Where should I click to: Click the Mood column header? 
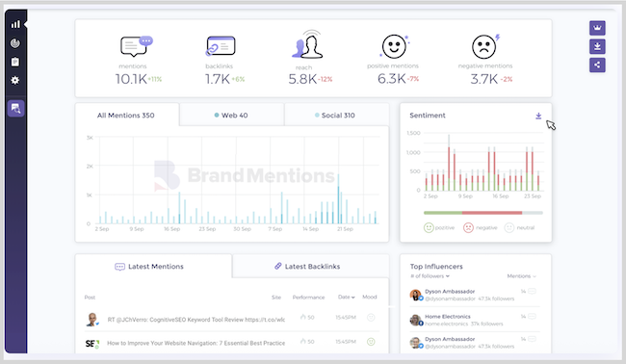pos(369,297)
